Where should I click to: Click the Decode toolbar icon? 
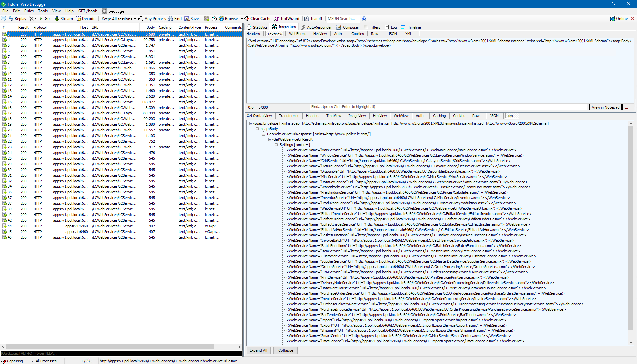[x=79, y=19]
